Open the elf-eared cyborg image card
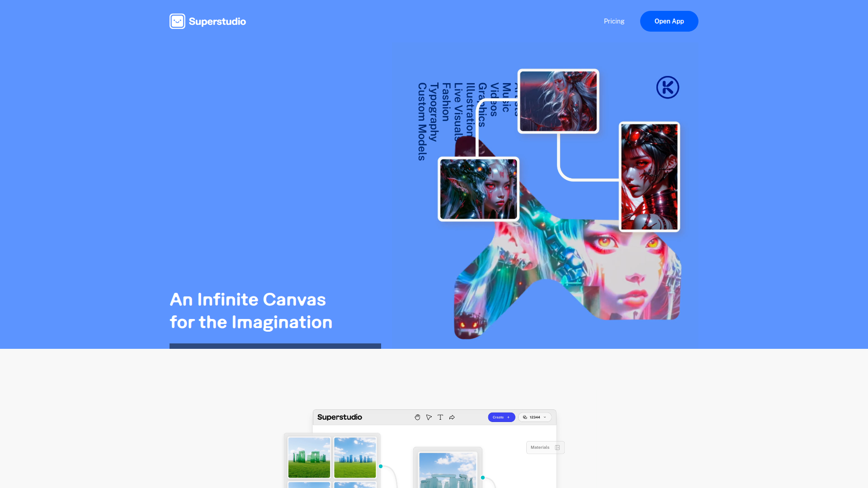Image resolution: width=868 pixels, height=488 pixels. 478,189
